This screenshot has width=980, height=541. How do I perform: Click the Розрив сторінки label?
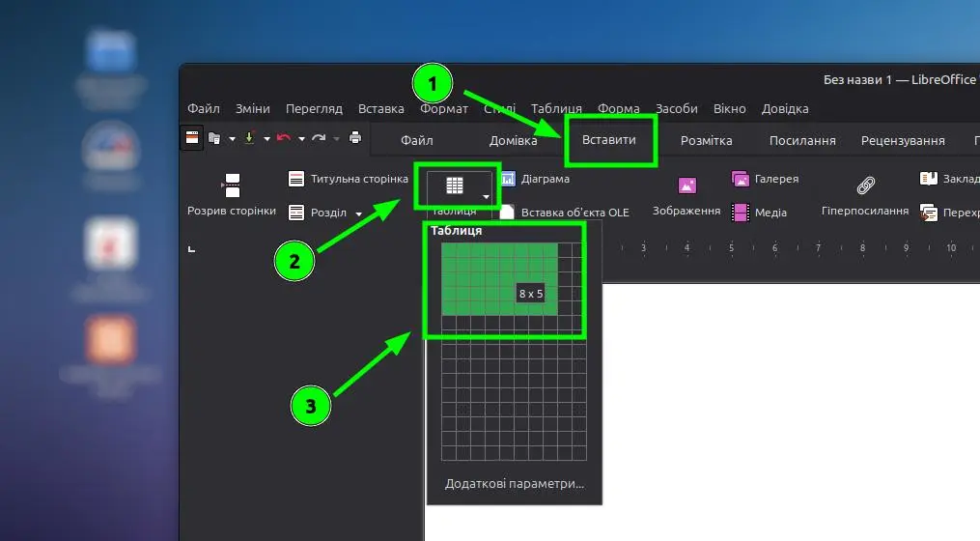coord(232,211)
